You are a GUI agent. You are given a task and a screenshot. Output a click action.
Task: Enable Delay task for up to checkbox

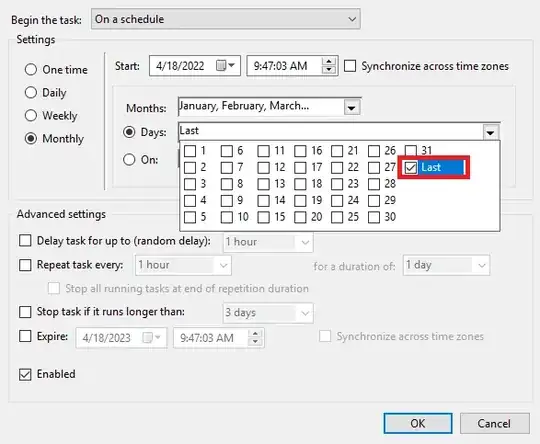coord(25,240)
